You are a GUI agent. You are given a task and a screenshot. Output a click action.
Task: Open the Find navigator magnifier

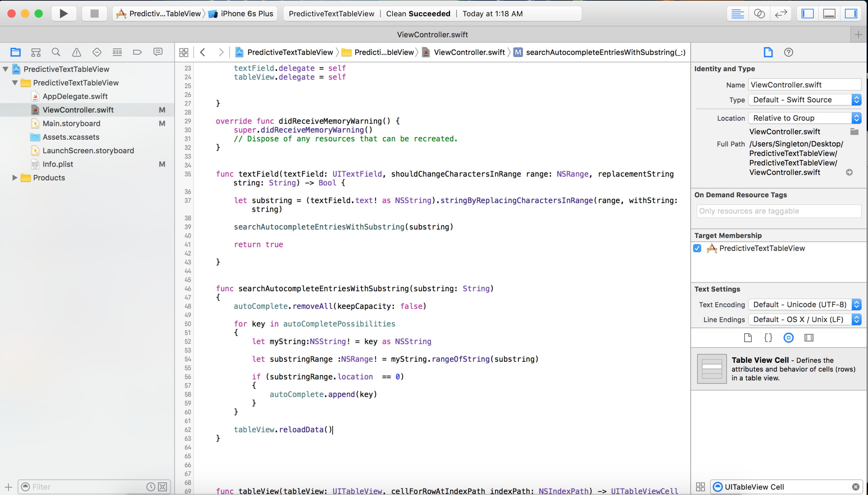point(56,52)
